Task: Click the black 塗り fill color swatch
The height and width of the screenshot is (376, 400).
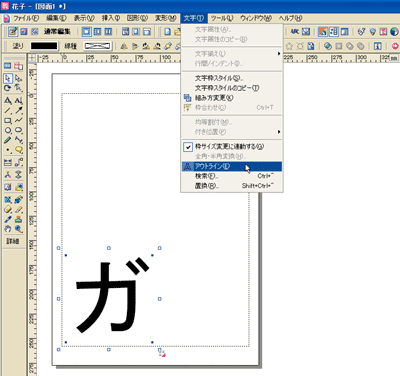Action: coord(44,46)
